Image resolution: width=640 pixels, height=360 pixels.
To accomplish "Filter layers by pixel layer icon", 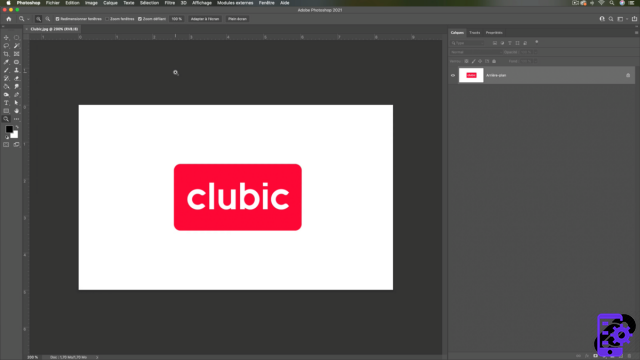I will [495, 43].
